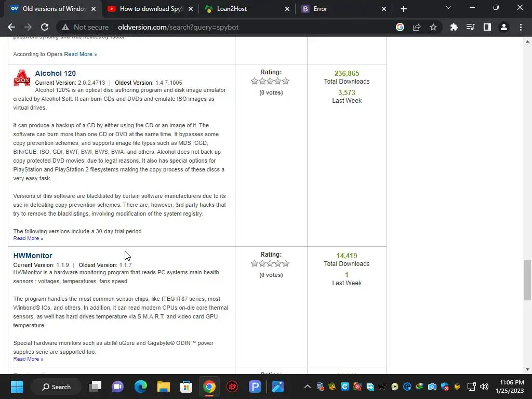The height and width of the screenshot is (399, 532).
Task: Toggle the browser side panel
Action: click(x=487, y=27)
